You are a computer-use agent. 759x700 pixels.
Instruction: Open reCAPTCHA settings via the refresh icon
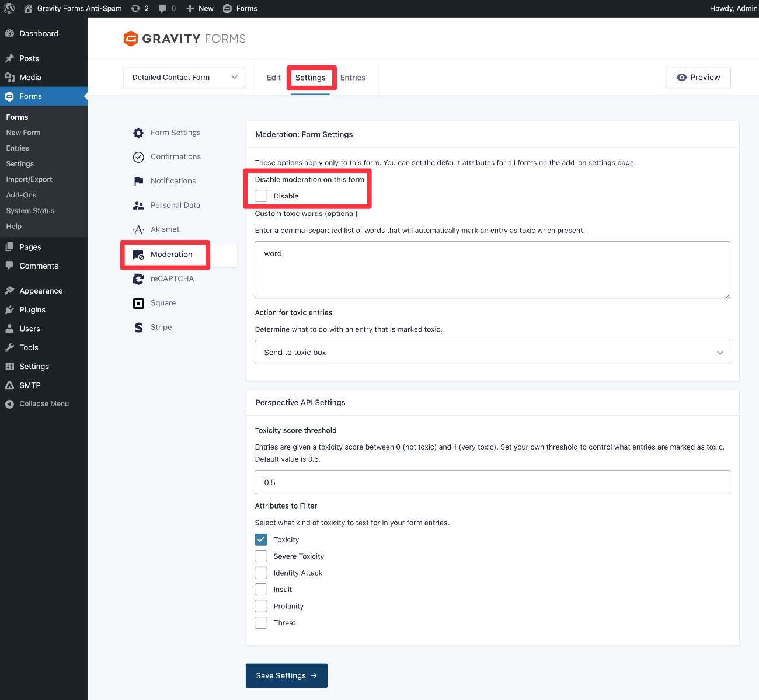[138, 278]
